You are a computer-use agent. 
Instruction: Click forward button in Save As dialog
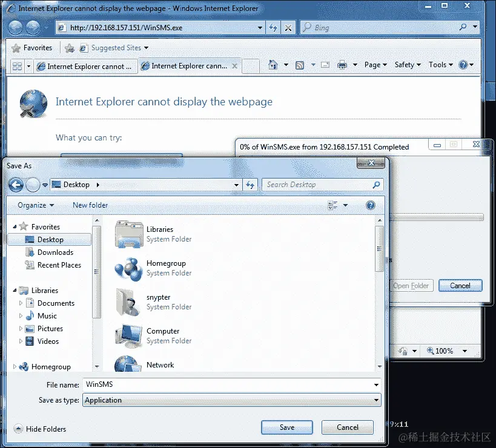tap(33, 185)
